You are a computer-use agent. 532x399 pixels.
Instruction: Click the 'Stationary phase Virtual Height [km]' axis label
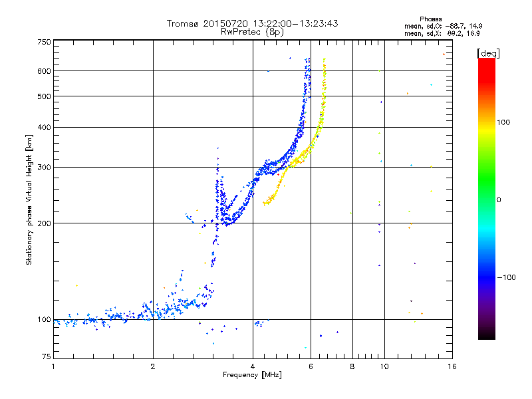pos(29,199)
